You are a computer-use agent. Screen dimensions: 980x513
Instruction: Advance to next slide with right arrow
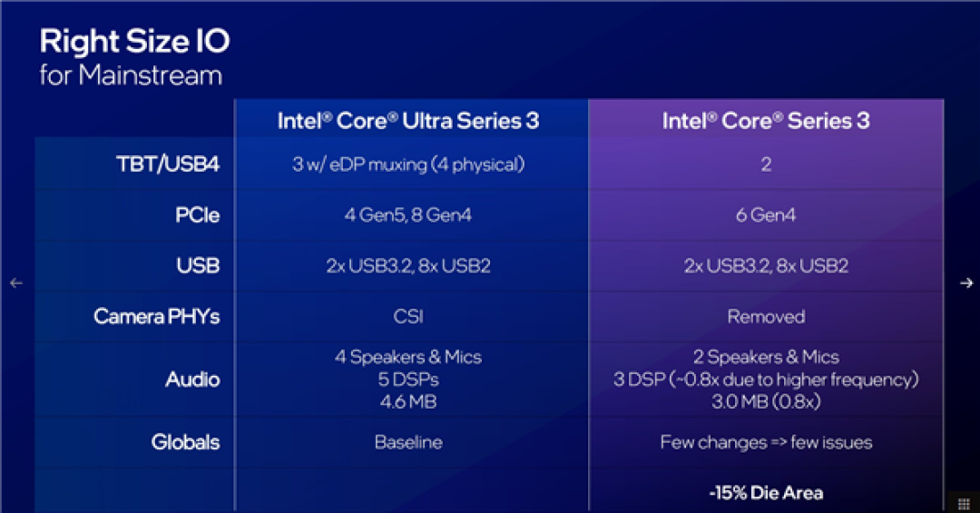click(966, 282)
